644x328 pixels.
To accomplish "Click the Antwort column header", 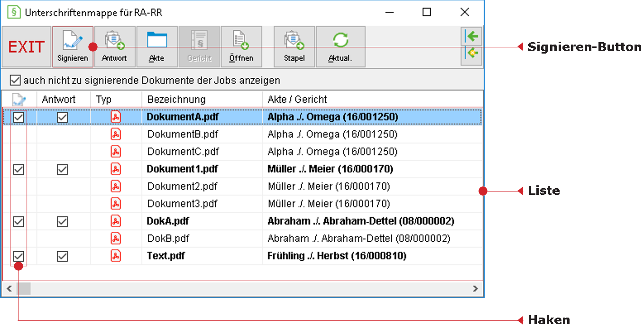I will (64, 100).
